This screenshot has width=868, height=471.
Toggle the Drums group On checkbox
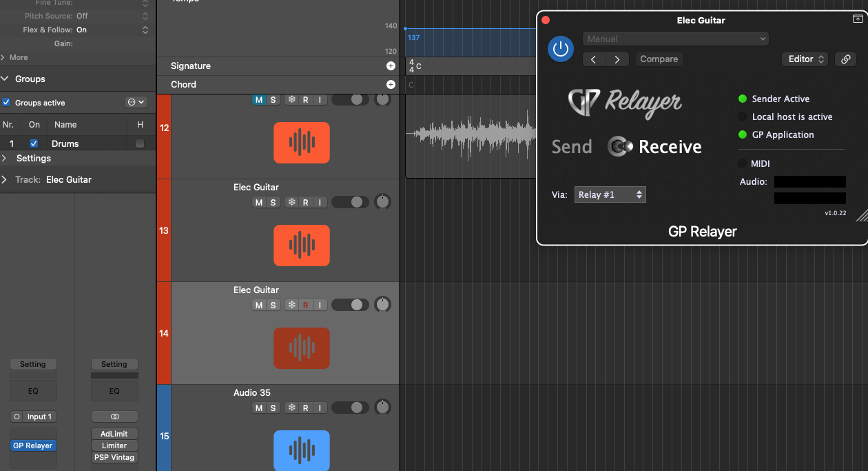[34, 143]
